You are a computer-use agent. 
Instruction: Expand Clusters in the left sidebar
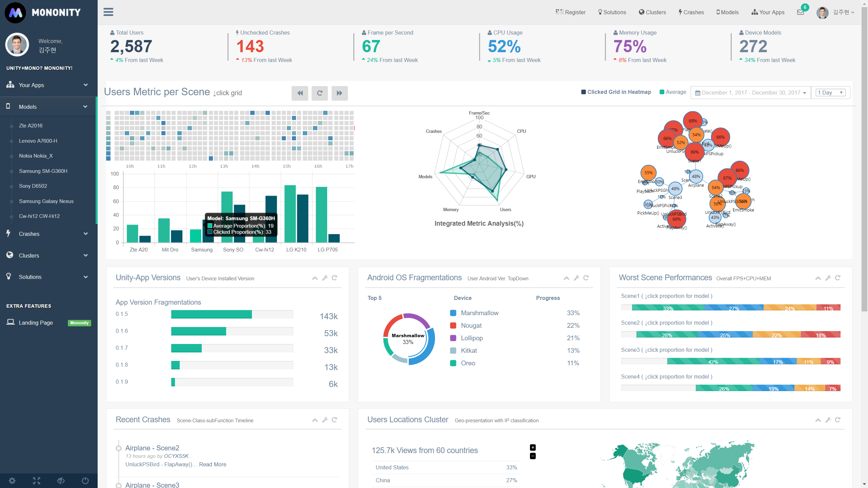(x=48, y=256)
